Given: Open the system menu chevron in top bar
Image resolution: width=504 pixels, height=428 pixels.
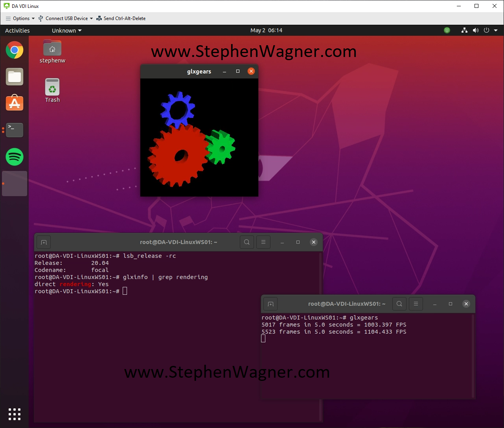Looking at the screenshot, I should point(495,30).
